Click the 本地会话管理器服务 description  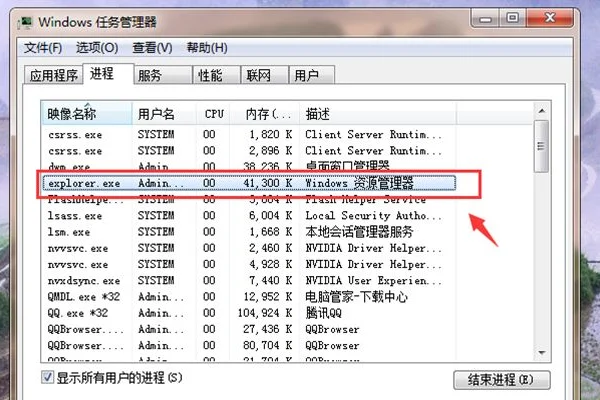tap(359, 232)
